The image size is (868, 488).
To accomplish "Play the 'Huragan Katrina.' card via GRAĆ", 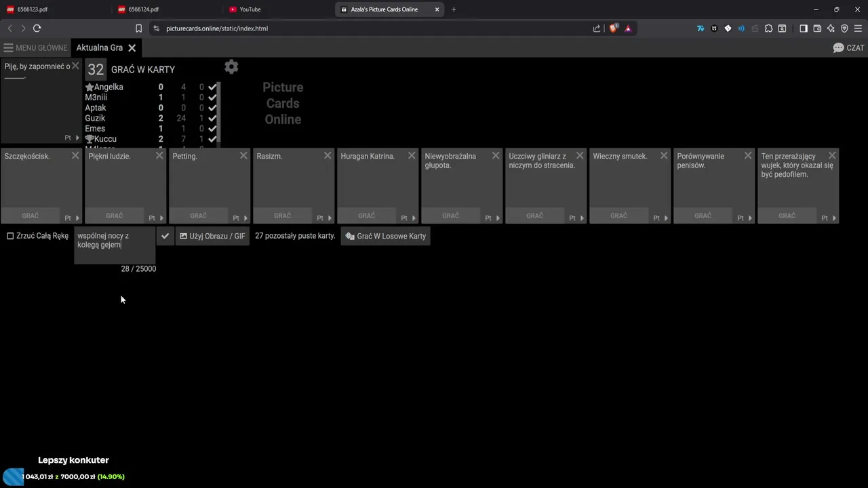I will 367,216.
